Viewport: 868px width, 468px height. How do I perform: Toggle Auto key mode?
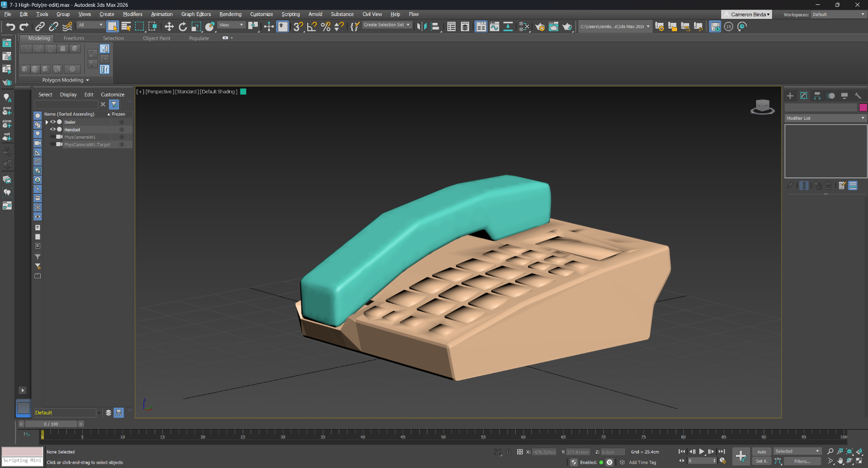click(x=762, y=452)
